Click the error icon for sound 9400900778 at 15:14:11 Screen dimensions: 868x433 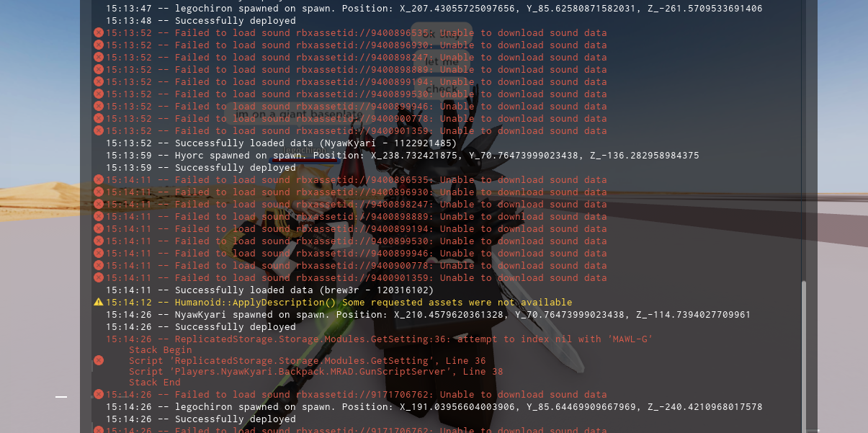99,265
